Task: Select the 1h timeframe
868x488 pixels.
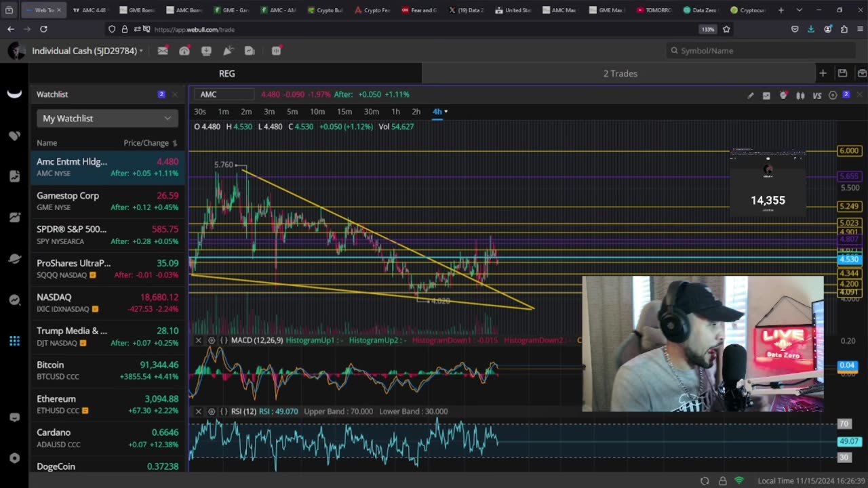Action: [395, 112]
